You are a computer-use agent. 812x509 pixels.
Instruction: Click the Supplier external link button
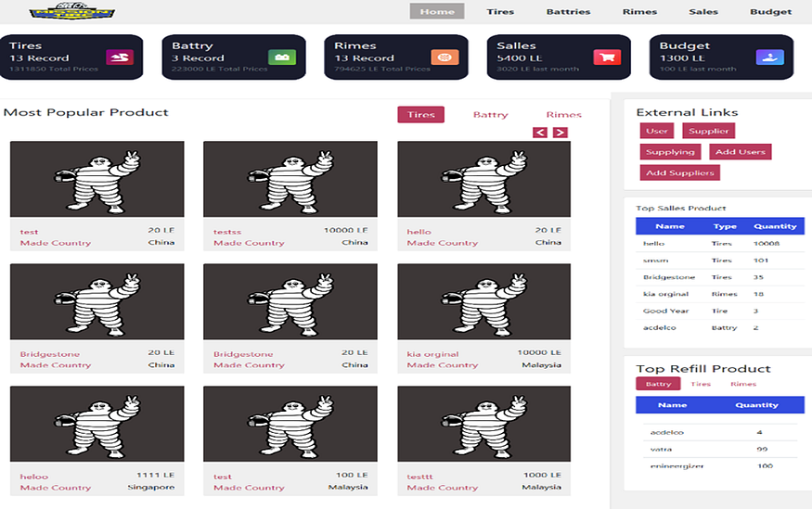click(708, 131)
